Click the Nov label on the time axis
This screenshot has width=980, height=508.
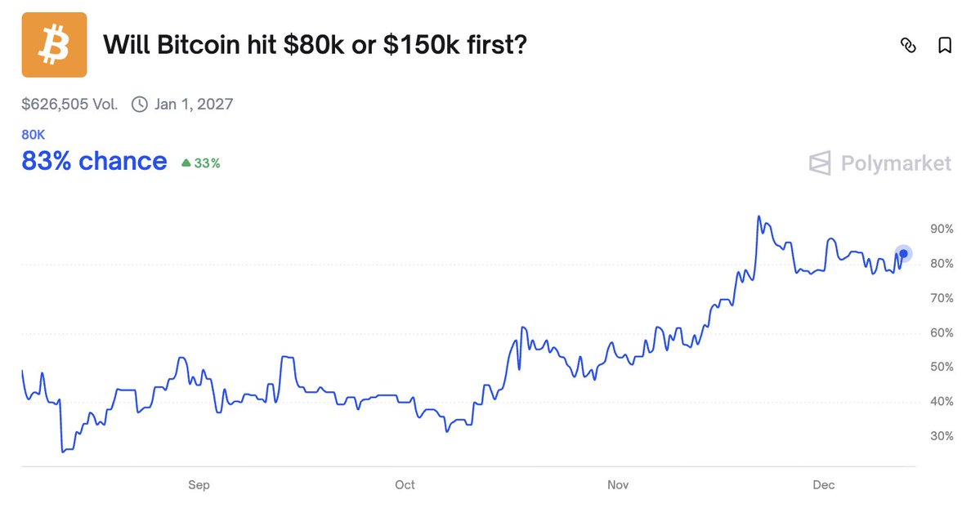click(618, 485)
